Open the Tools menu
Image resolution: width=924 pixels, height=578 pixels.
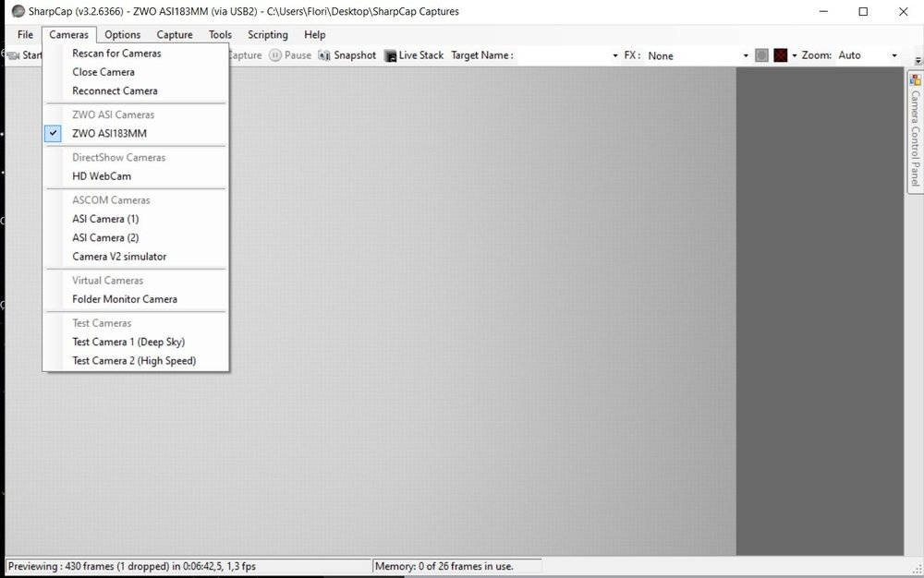tap(220, 35)
